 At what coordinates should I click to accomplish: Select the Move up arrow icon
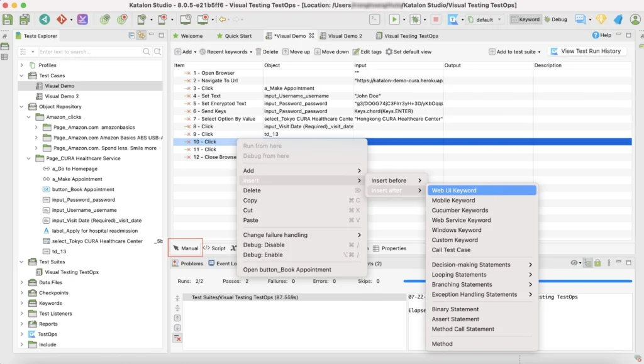coord(284,51)
